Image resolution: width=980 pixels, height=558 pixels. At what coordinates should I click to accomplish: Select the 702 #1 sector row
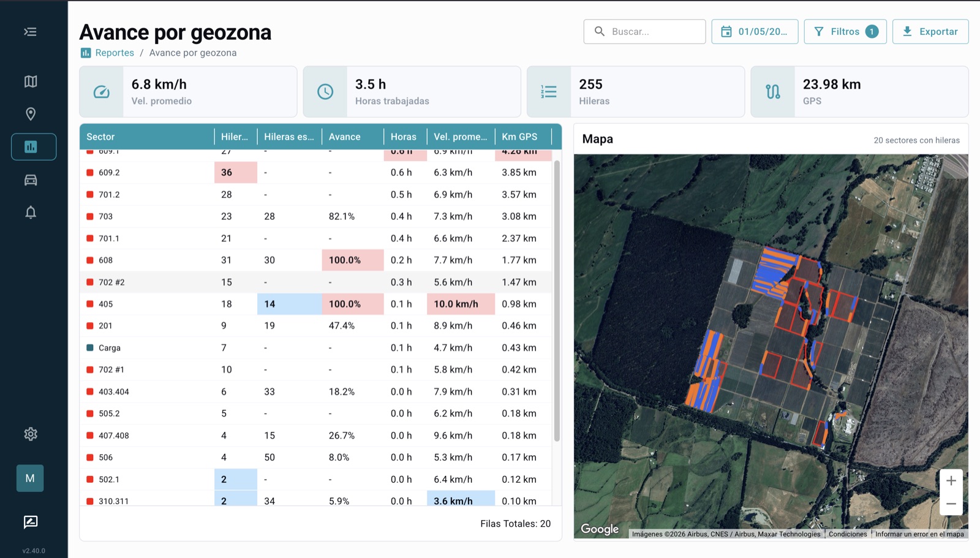[x=316, y=370]
